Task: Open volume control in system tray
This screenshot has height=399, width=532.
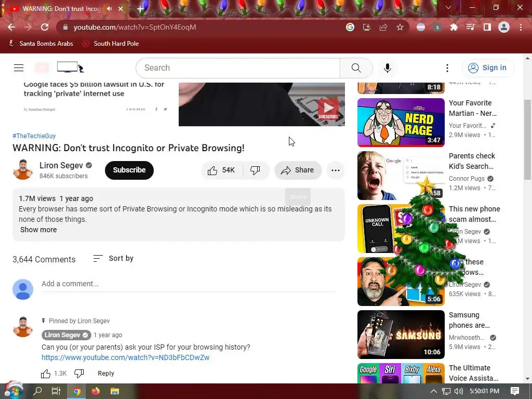Action: click(458, 391)
